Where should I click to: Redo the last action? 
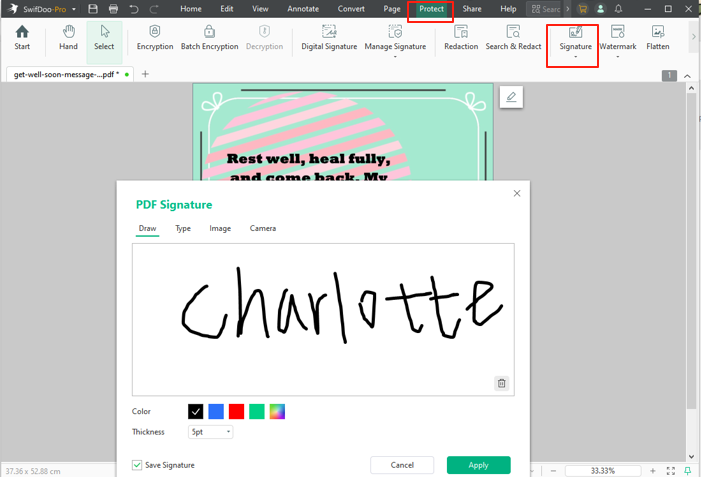[154, 8]
